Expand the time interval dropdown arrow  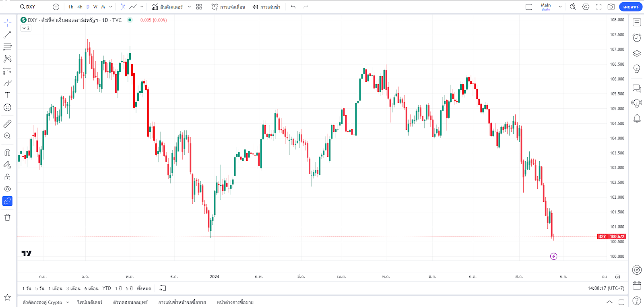tap(111, 7)
